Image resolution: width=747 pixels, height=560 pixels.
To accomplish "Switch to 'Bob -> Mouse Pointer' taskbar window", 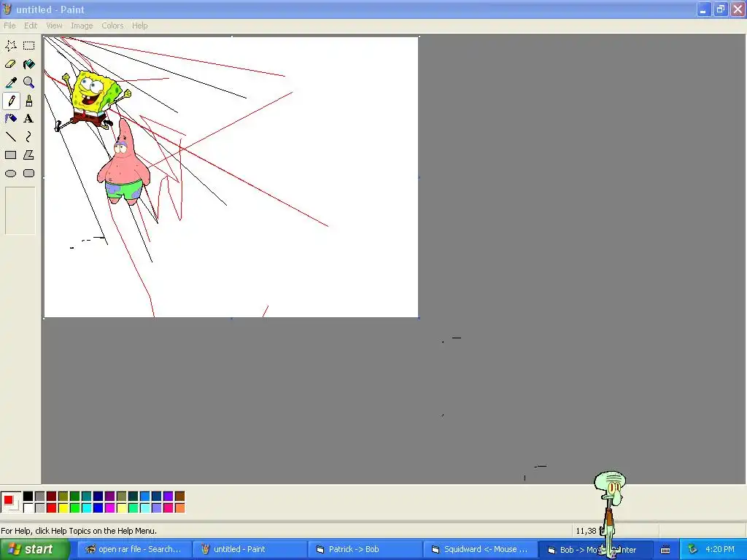I will click(x=595, y=549).
